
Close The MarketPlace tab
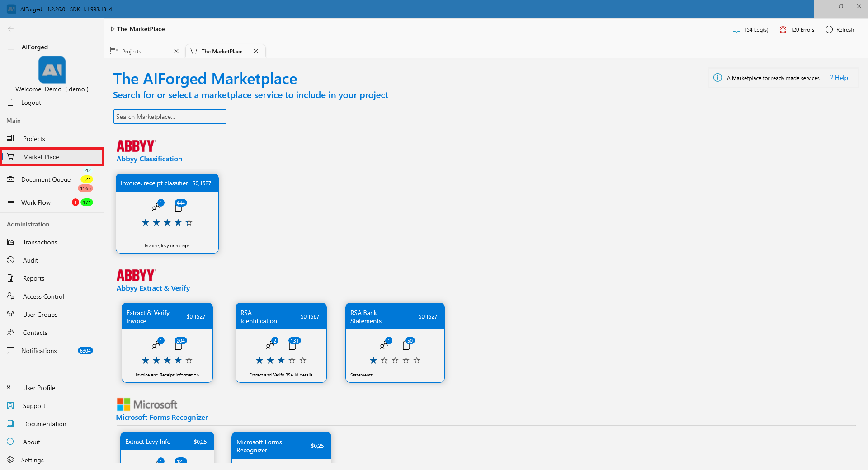(x=256, y=51)
